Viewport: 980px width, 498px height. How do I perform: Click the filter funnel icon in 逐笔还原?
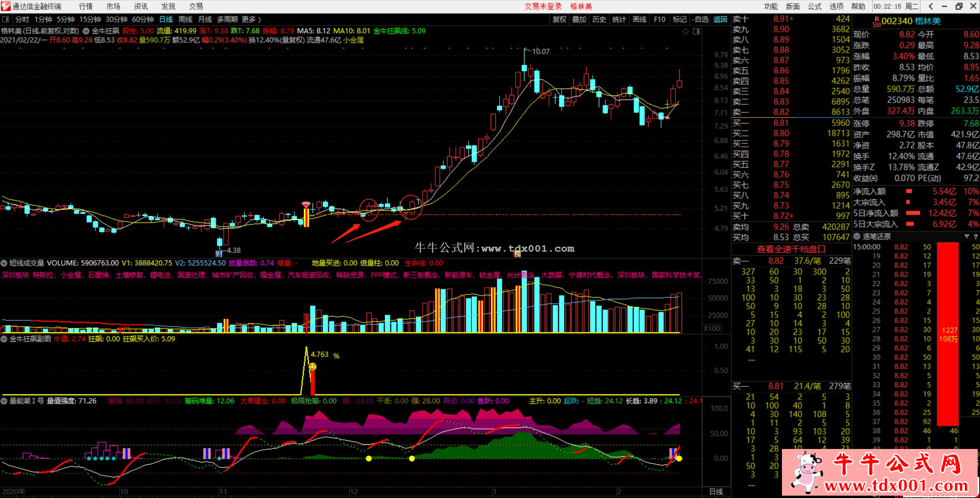tap(967, 236)
